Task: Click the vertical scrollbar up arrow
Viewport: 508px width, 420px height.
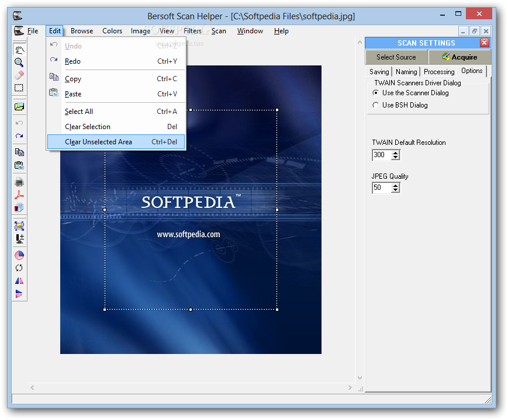Action: coord(360,42)
